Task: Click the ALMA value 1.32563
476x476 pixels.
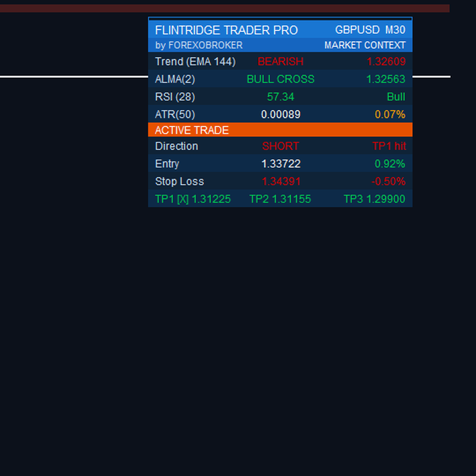Action: [x=386, y=79]
